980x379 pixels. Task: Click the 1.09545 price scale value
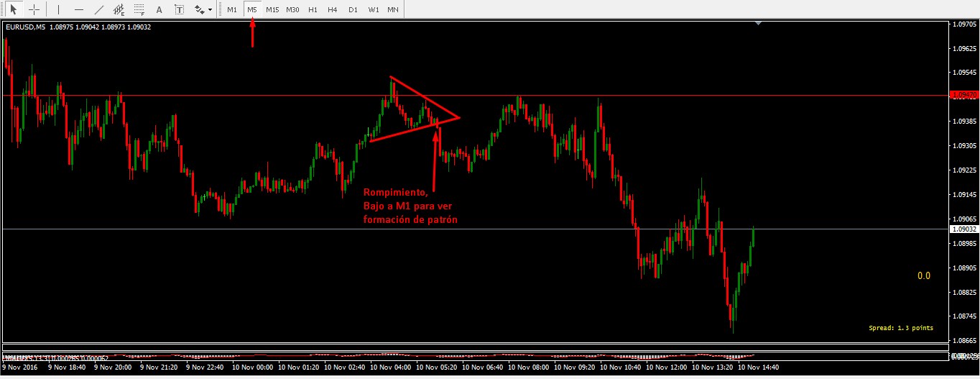pyautogui.click(x=963, y=73)
